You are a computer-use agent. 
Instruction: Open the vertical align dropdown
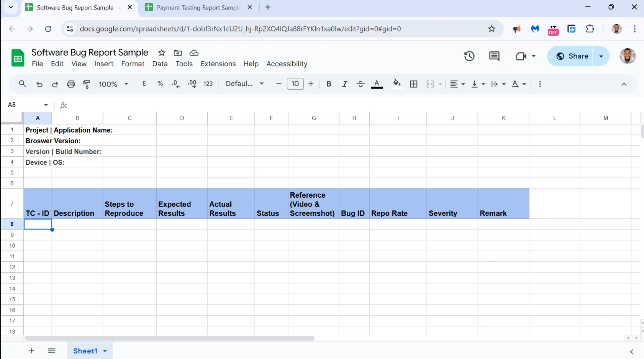478,84
